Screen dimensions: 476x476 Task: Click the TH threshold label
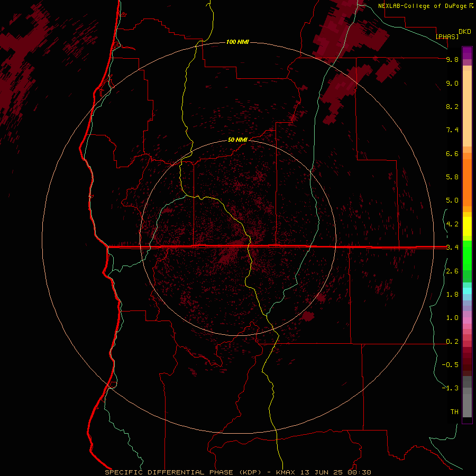pyautogui.click(x=454, y=412)
